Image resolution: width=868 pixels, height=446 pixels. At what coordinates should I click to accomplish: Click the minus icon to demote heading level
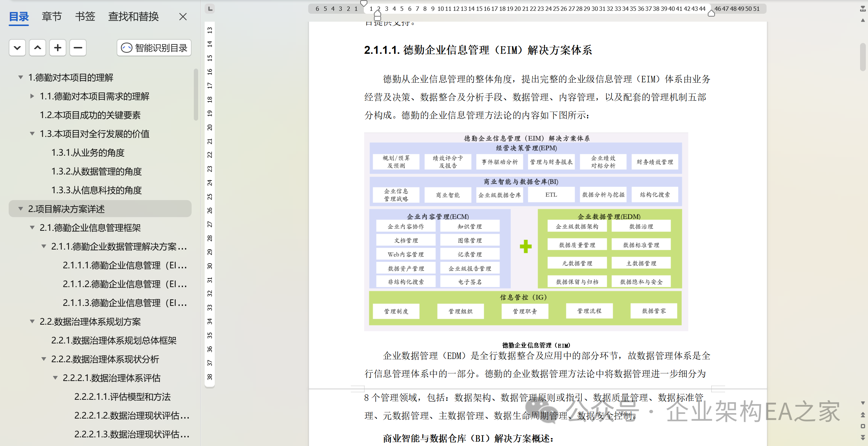click(78, 48)
